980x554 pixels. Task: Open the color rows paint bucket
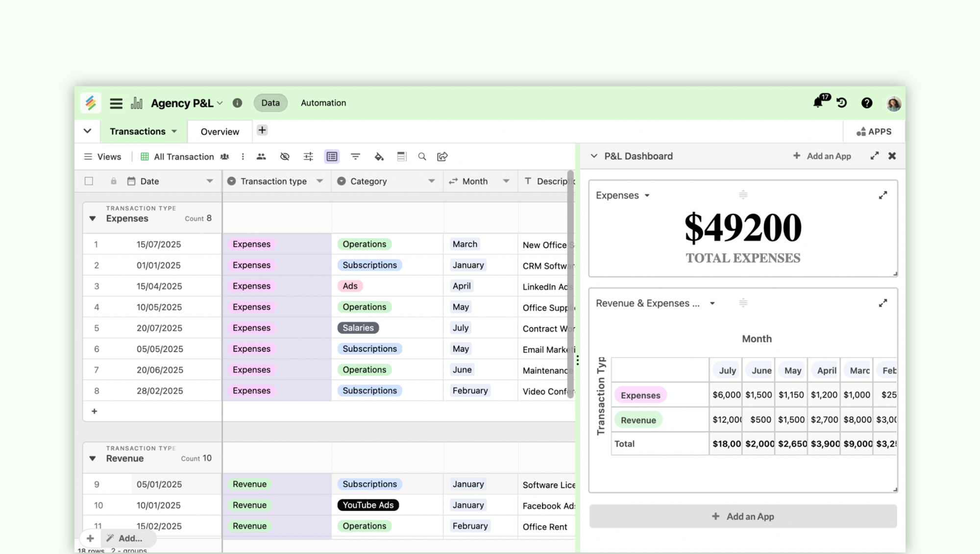point(379,157)
